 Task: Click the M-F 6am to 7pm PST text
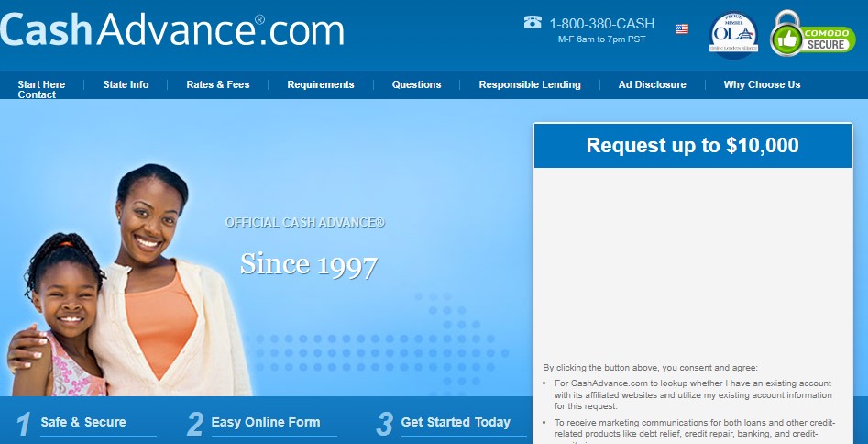point(601,39)
